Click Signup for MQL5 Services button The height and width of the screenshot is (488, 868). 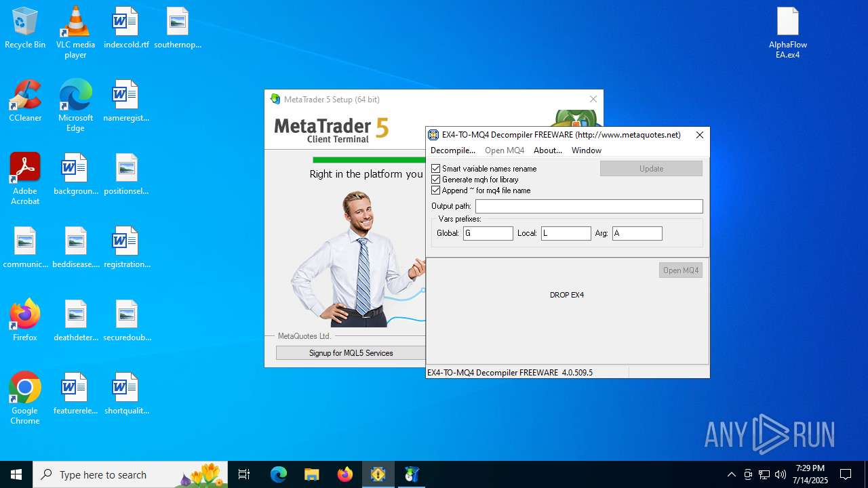351,353
